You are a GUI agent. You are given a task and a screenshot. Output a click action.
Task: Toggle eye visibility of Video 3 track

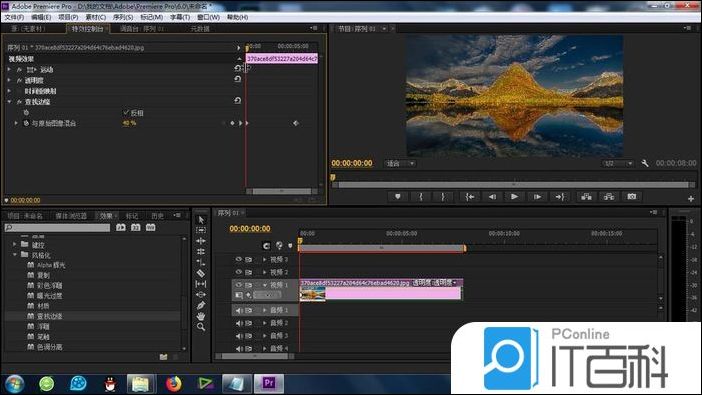point(239,259)
